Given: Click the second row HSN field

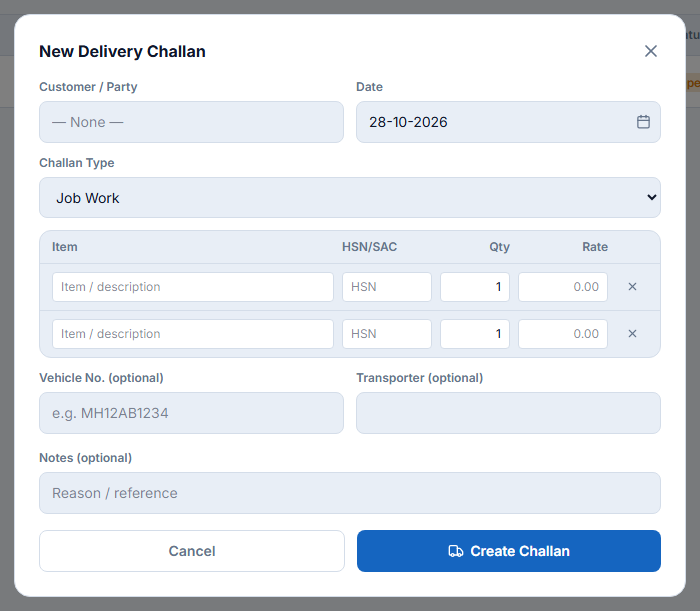Looking at the screenshot, I should [x=387, y=333].
